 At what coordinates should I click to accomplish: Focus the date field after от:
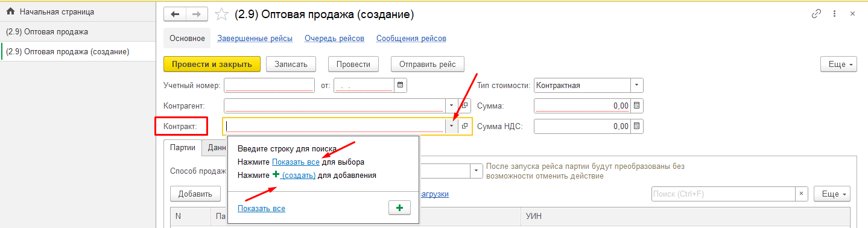[x=364, y=86]
